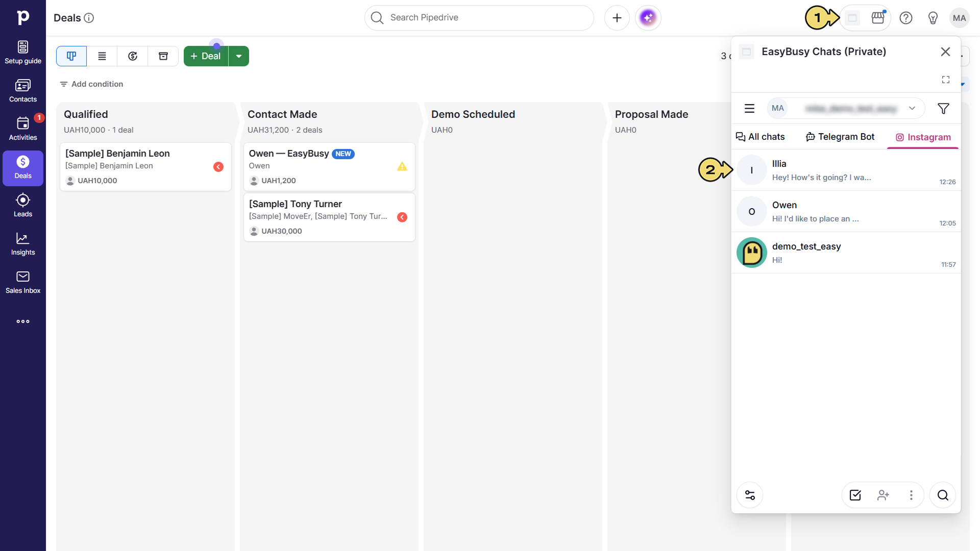Click the quick add plus button
Screen dimensions: 980x551
pos(617,18)
